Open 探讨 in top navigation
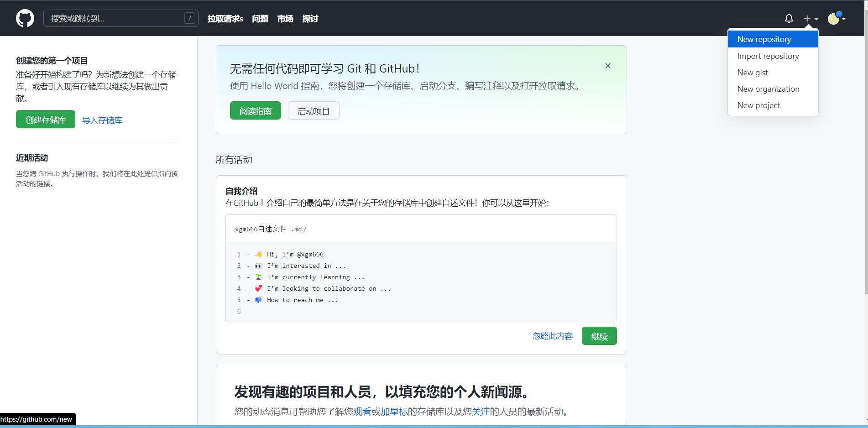Screen dimensions: 868x428 310,19
